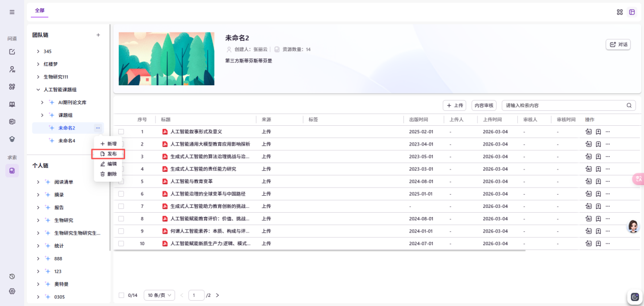Expand the 345 tree node
The image size is (644, 306).
point(38,52)
